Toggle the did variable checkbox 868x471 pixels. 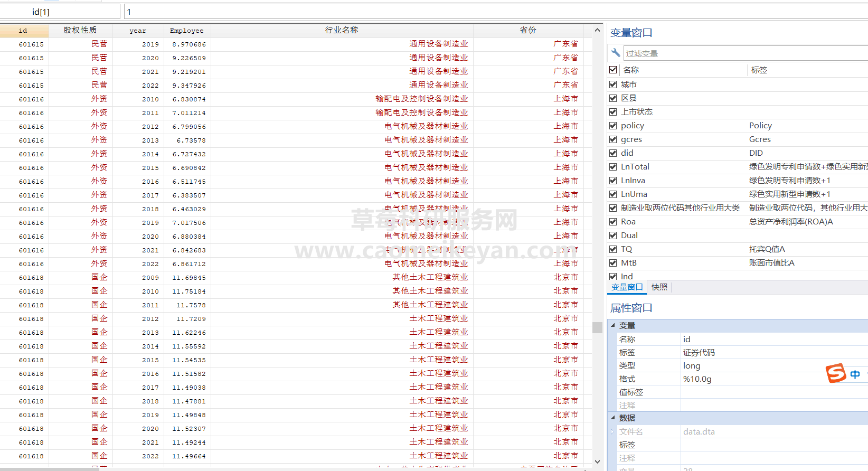click(613, 153)
